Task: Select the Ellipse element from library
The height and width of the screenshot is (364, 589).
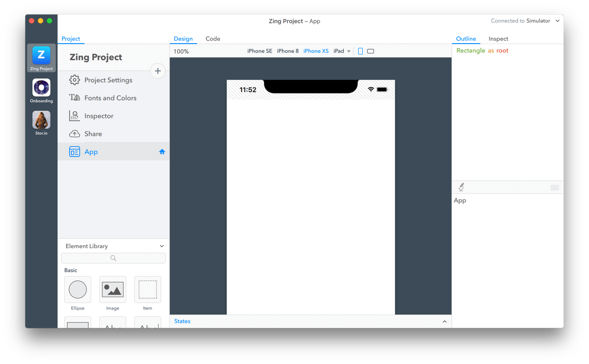Action: pyautogui.click(x=78, y=289)
